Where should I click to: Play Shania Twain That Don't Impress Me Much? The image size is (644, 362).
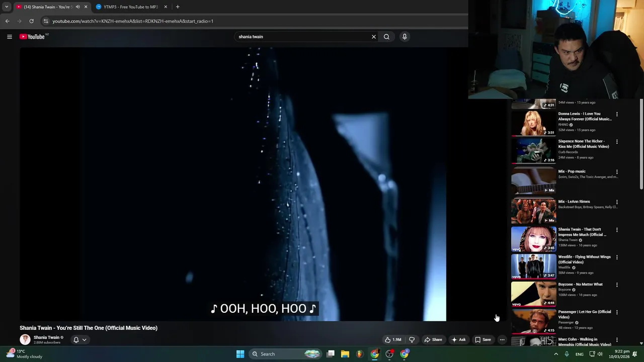[x=534, y=239]
